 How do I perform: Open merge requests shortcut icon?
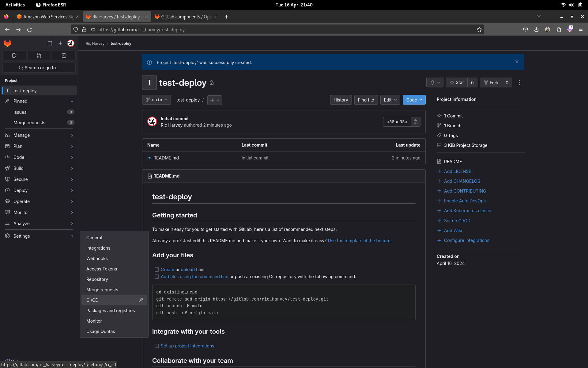39,56
